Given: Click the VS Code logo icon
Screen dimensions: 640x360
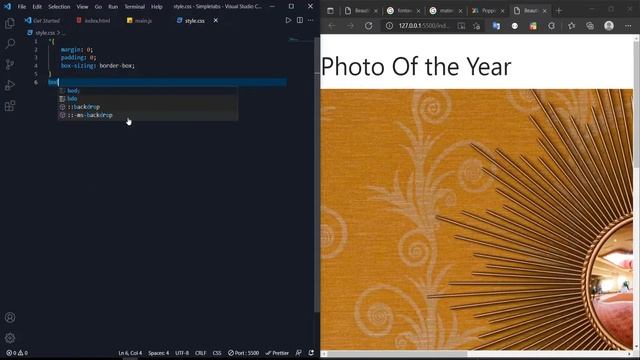Looking at the screenshot, I should [x=7, y=7].
